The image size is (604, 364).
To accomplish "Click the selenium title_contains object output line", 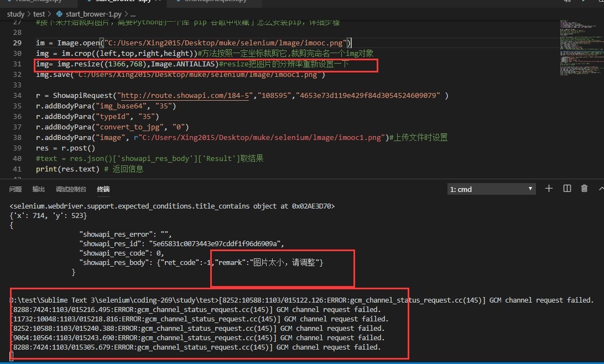I will click(172, 206).
